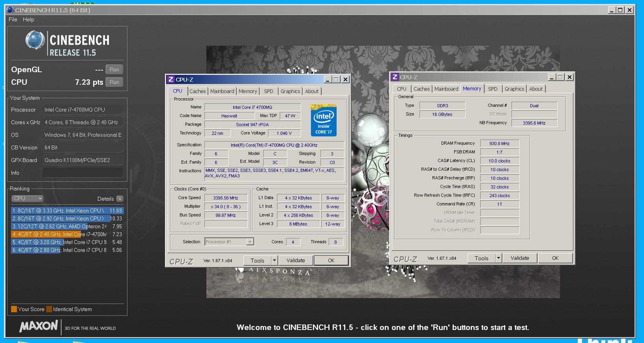The image size is (644, 343).
Task: Switch to About tab in left CPU-Z window
Action: (312, 91)
